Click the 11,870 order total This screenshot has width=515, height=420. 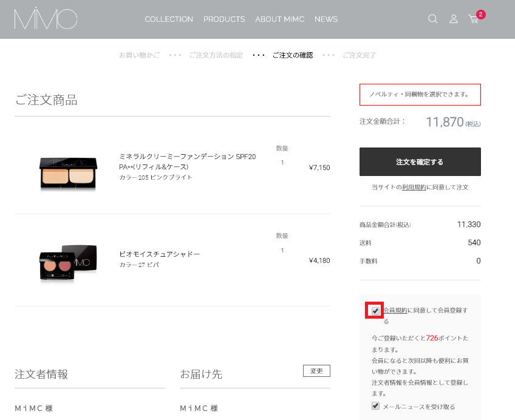pyautogui.click(x=445, y=122)
